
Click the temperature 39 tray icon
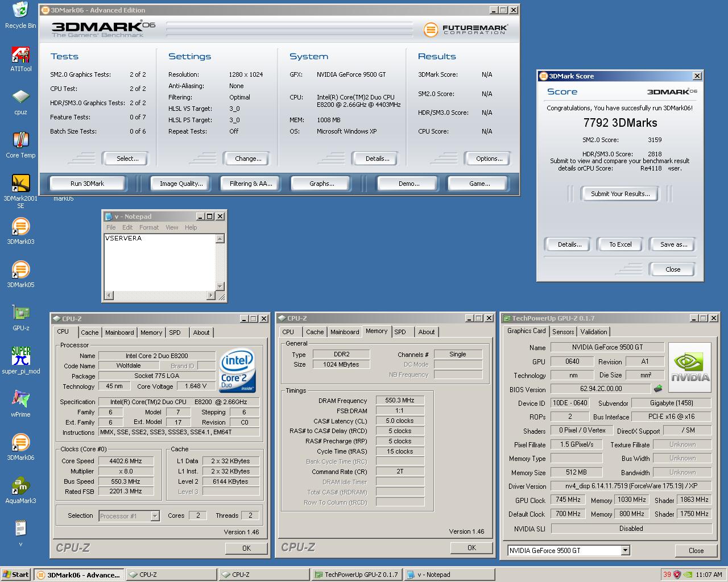coord(667,575)
